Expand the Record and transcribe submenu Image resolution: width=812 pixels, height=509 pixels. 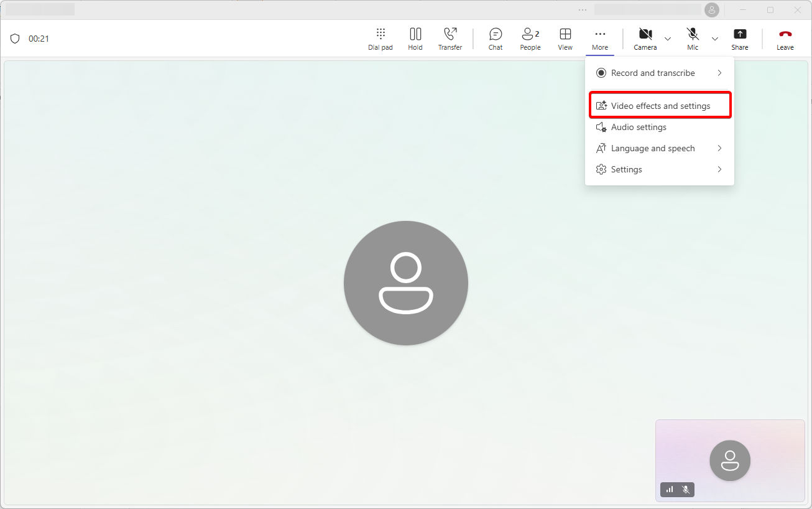point(659,73)
